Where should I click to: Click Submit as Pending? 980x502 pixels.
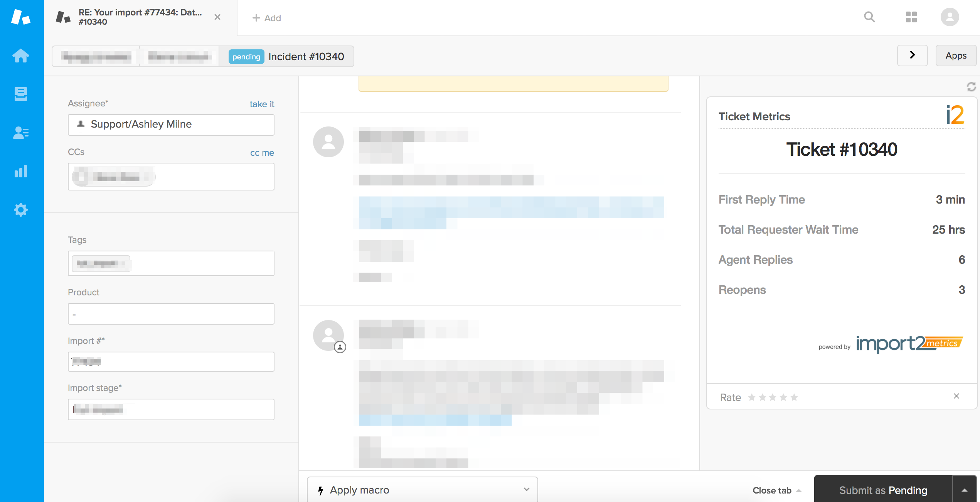tap(883, 490)
